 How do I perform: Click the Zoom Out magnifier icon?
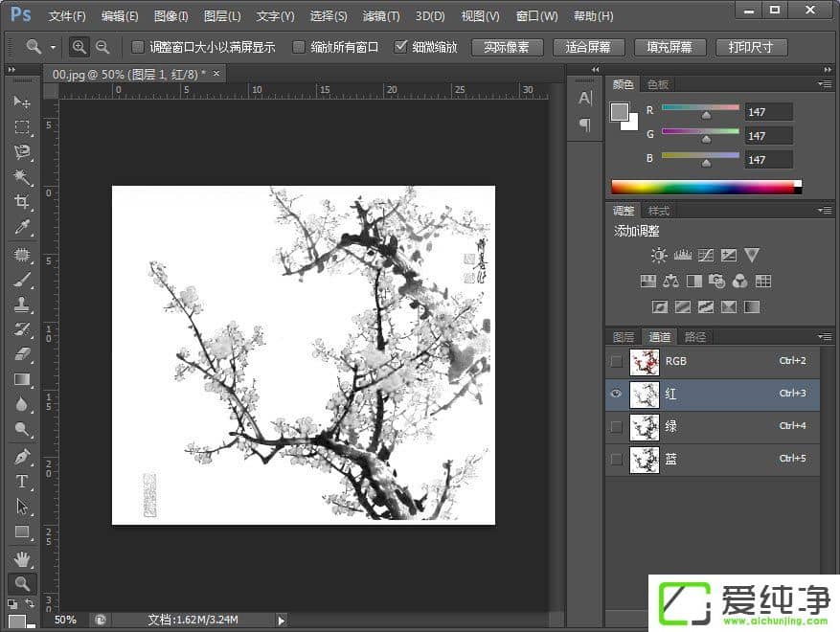[x=102, y=47]
